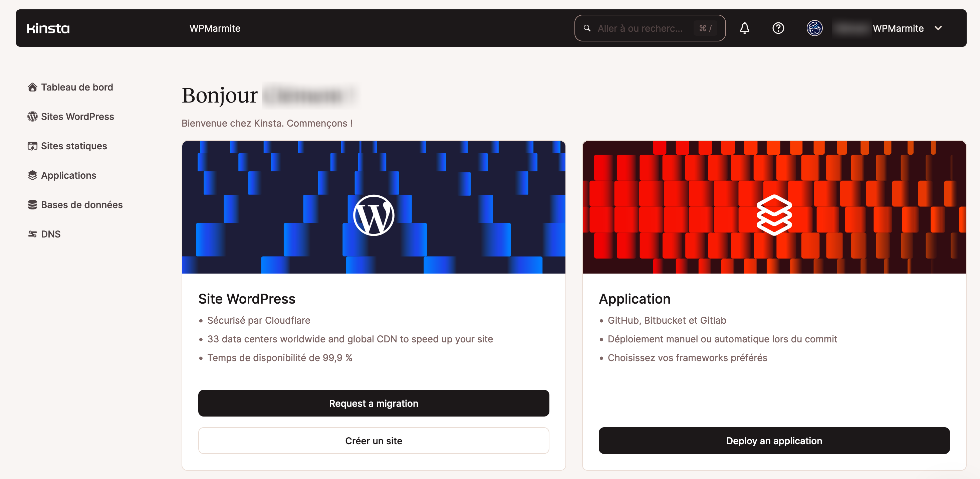Screen dimensions: 980x479
Task: Open the notifications bell
Action: (744, 28)
